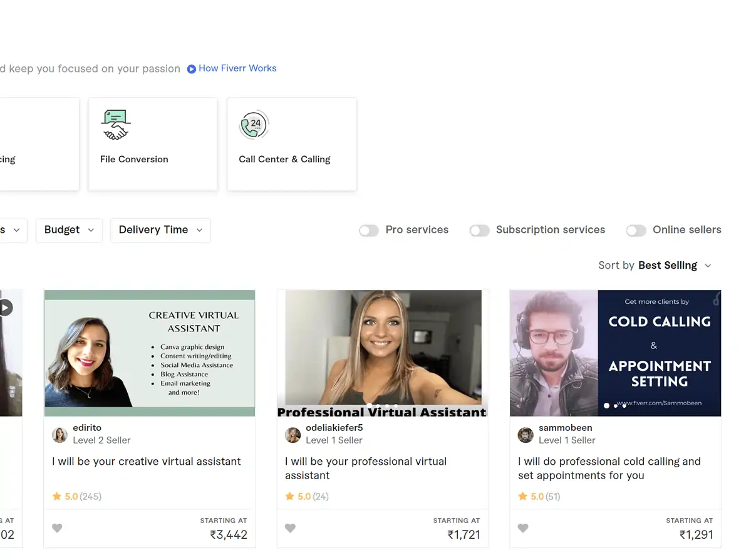Click Level 1 Seller under odeliakiefer5
The image size is (751, 560).
click(334, 440)
